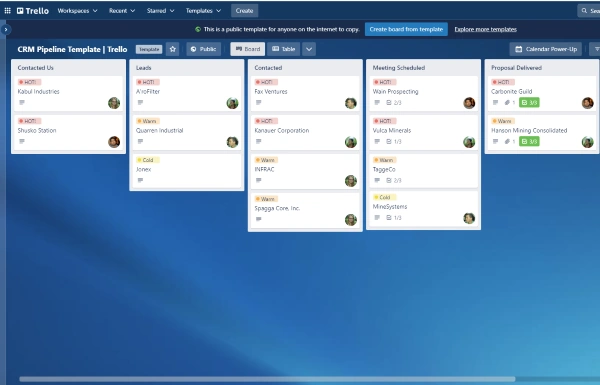Click Cold label on MineSystems card
The image size is (600, 385).
point(385,197)
